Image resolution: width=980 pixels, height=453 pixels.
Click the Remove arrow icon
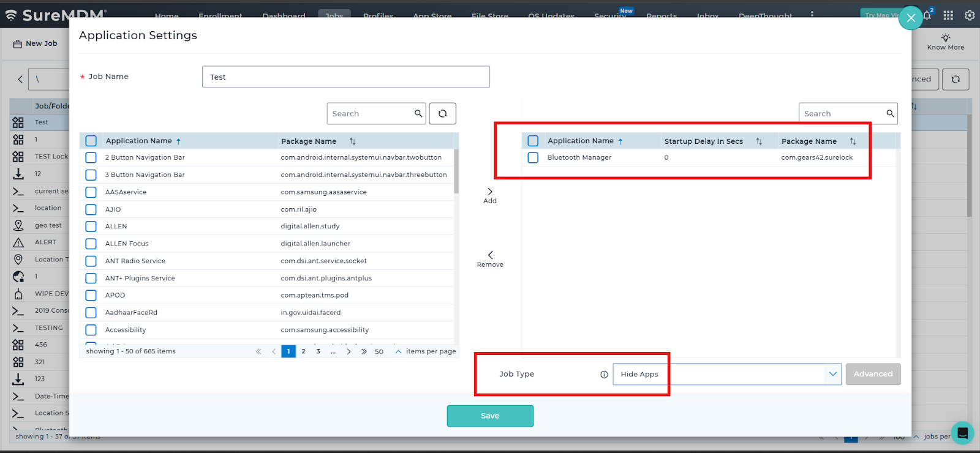pos(490,255)
